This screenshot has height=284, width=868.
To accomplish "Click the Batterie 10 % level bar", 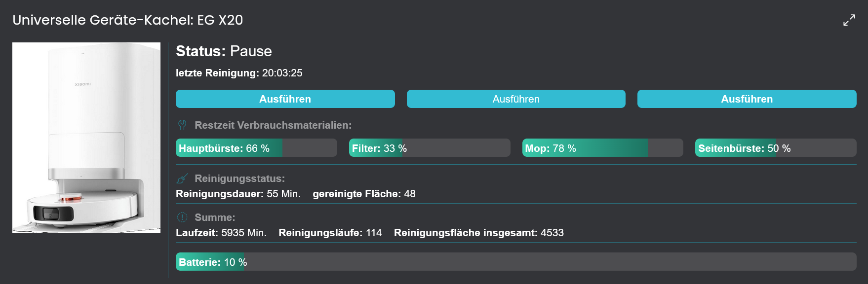I will [516, 262].
